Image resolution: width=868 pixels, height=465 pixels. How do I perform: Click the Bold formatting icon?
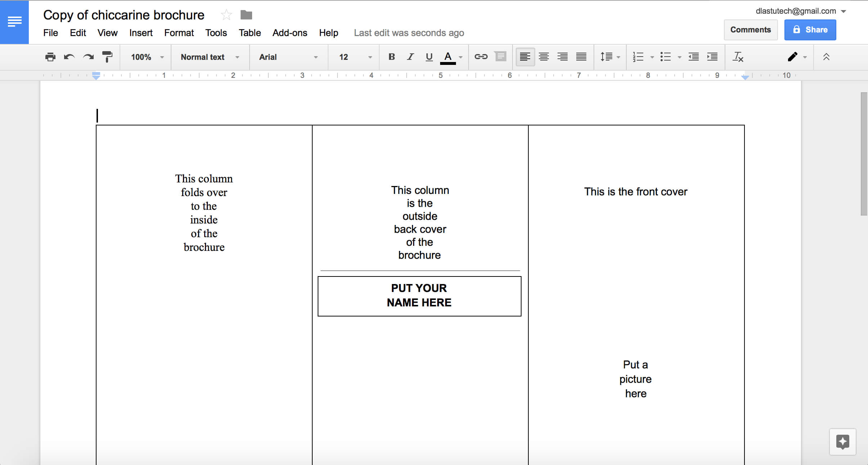390,57
